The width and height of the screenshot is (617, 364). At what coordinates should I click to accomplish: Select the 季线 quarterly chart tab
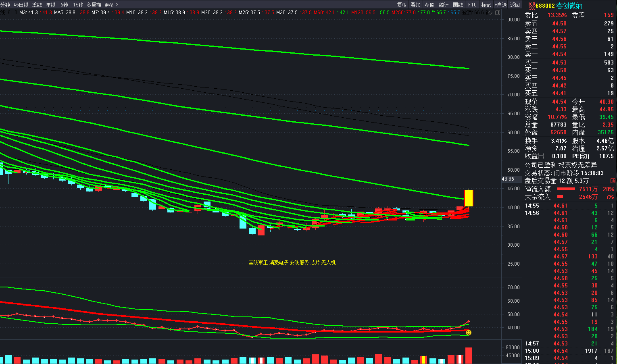pyautogui.click(x=37, y=5)
